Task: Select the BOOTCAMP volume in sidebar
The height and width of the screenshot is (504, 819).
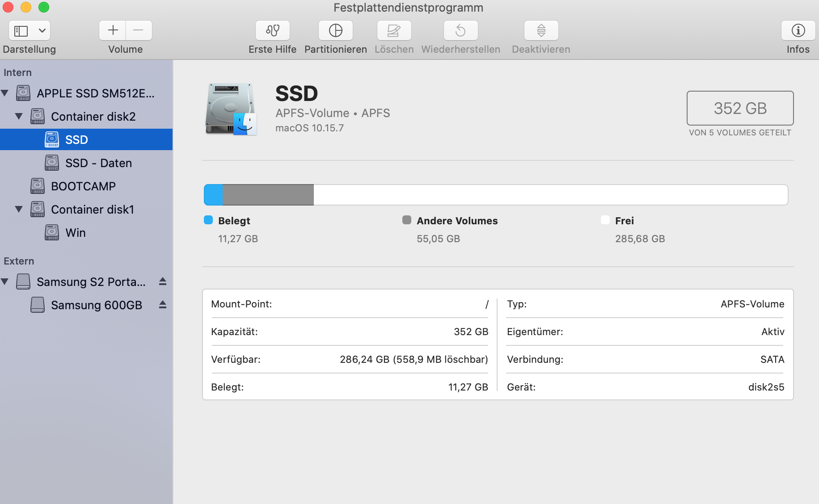Action: (83, 186)
